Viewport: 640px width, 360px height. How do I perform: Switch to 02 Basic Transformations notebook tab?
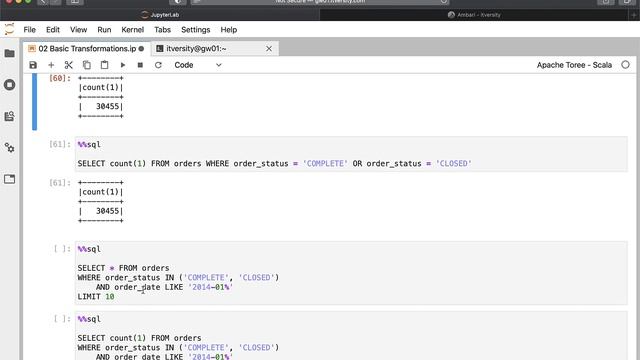coord(87,49)
